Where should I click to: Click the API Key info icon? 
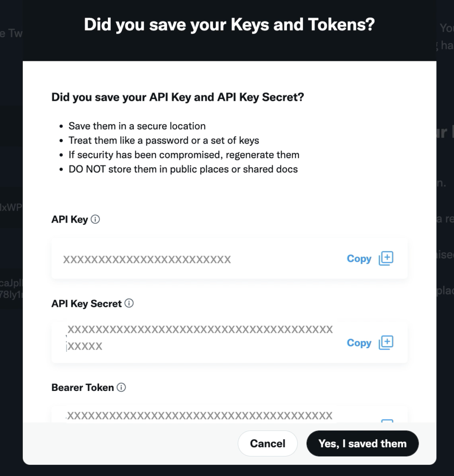pyautogui.click(x=95, y=219)
